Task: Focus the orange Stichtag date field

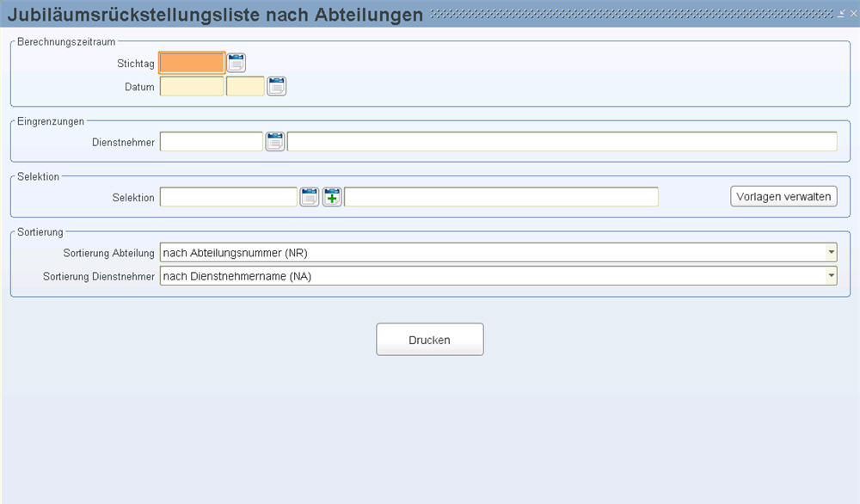Action: pos(192,63)
